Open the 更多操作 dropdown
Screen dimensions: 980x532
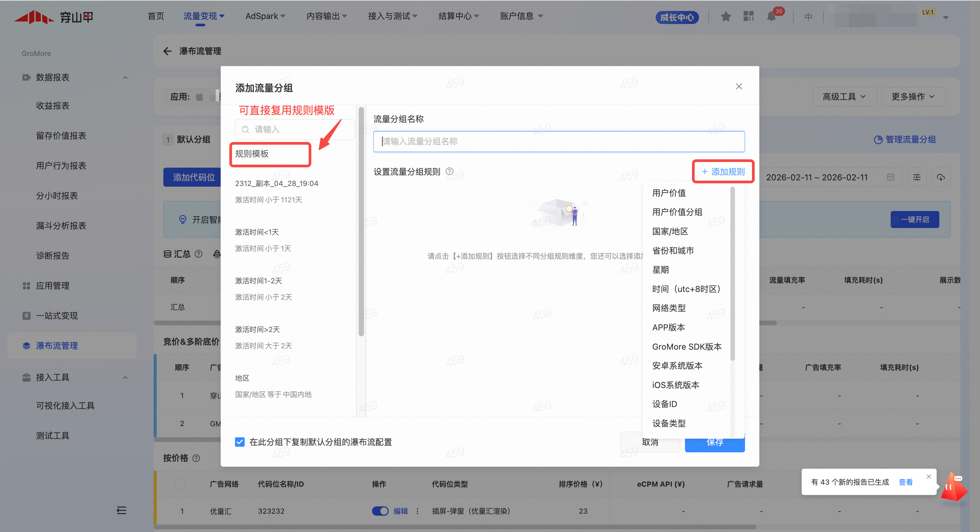913,97
